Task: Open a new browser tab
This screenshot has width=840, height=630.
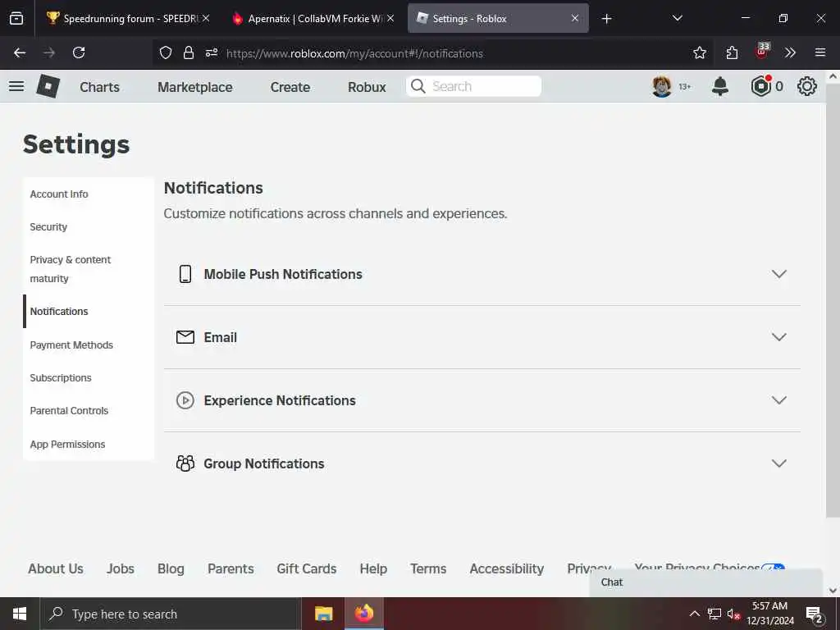Action: pyautogui.click(x=606, y=19)
